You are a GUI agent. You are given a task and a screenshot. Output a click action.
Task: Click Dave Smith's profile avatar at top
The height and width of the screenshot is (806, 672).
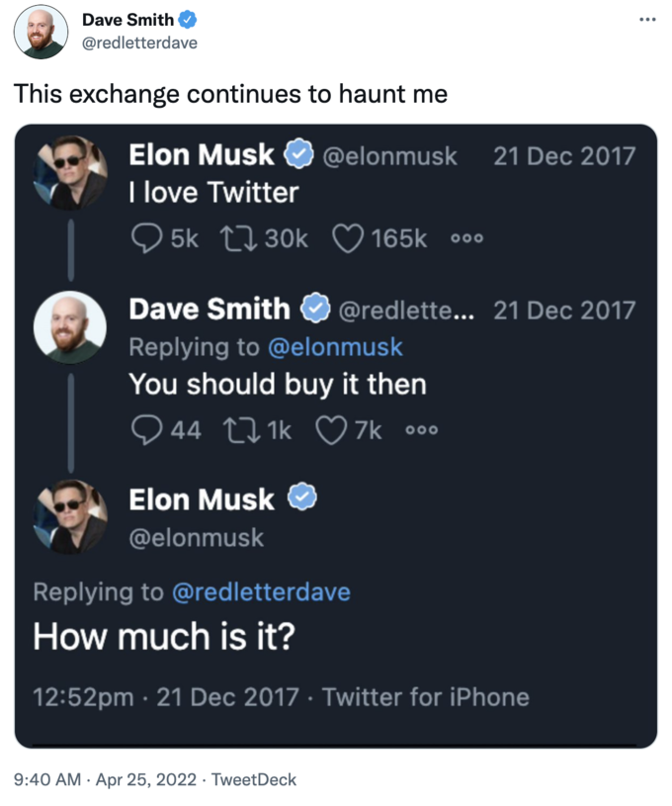pyautogui.click(x=41, y=31)
